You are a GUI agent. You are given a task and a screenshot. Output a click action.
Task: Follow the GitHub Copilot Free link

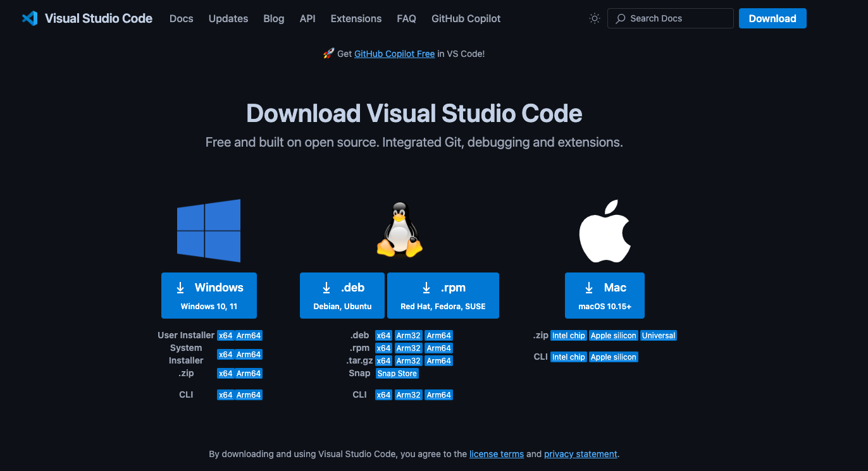coord(395,54)
